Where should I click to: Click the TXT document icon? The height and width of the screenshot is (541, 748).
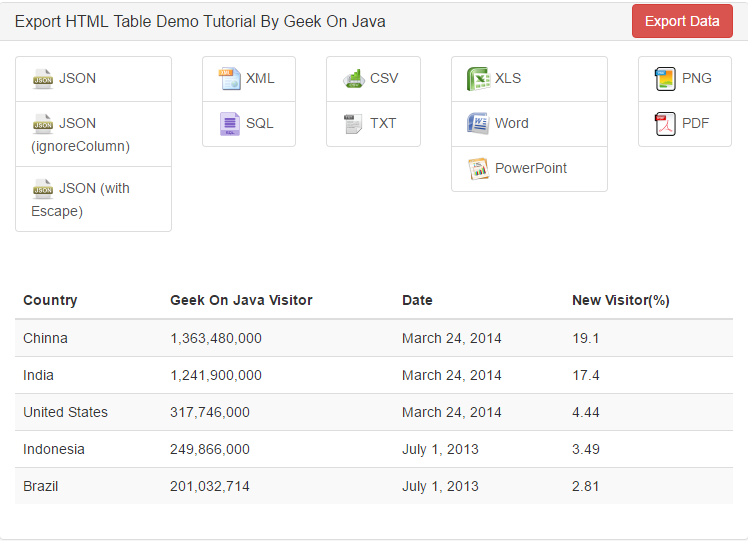[354, 124]
